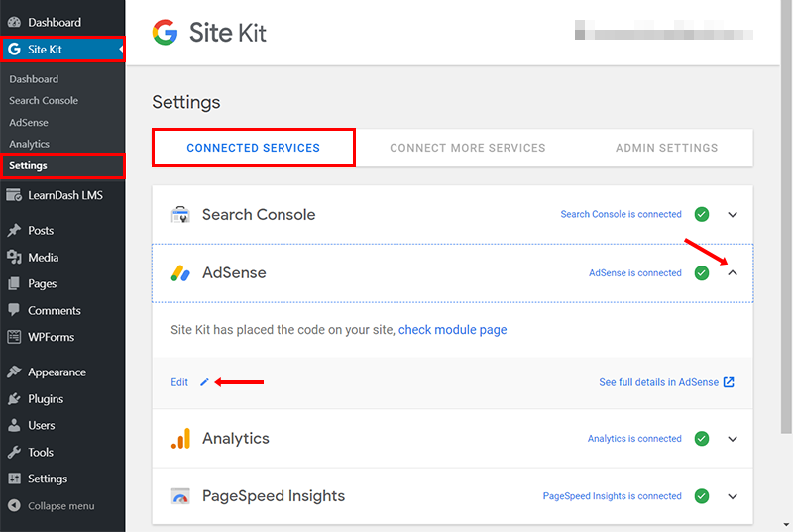
Task: Click the Posts pushpin icon
Action: pos(14,231)
